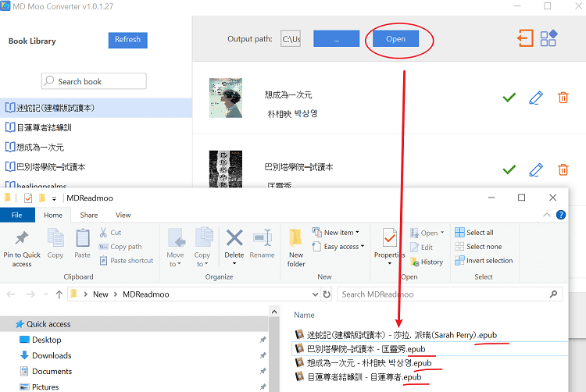586x392 pixels.
Task: Click Edit in the Open group
Action: tap(421, 247)
